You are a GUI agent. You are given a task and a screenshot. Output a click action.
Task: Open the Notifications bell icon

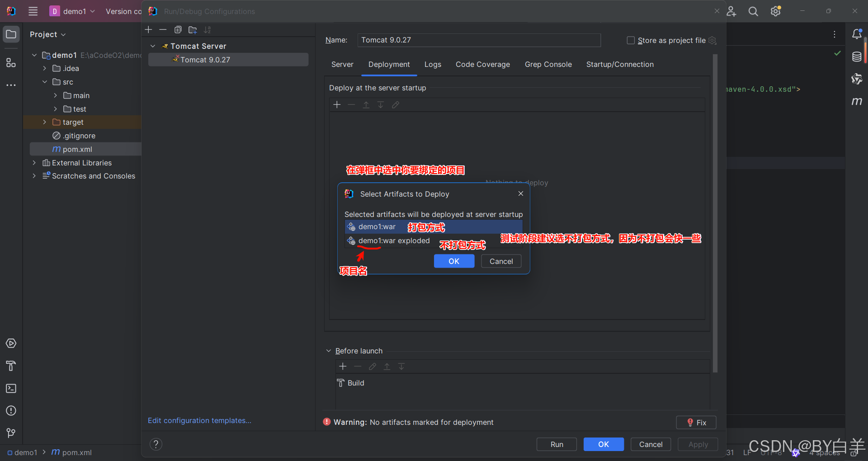[x=857, y=34]
